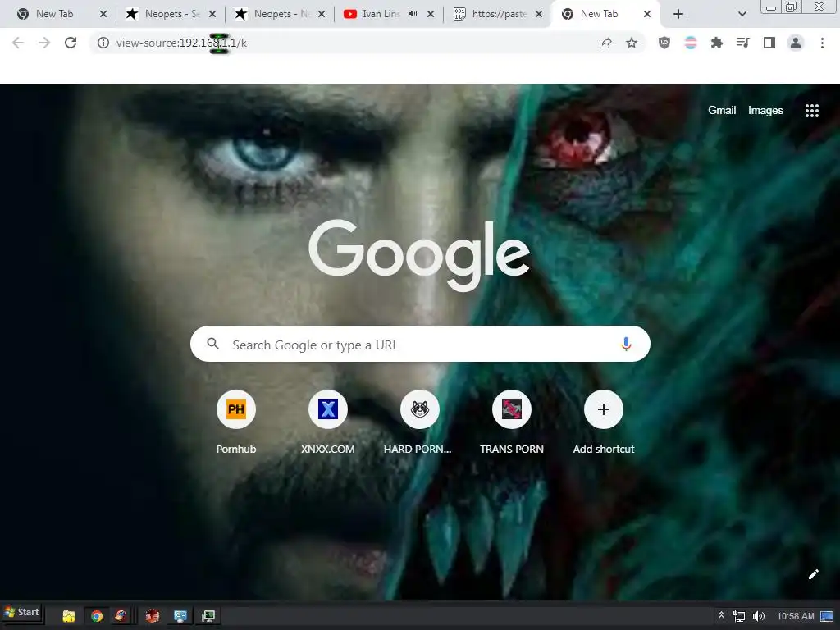Switch to the Ivan Lins YouTube tab
This screenshot has width=840, height=630.
[381, 14]
